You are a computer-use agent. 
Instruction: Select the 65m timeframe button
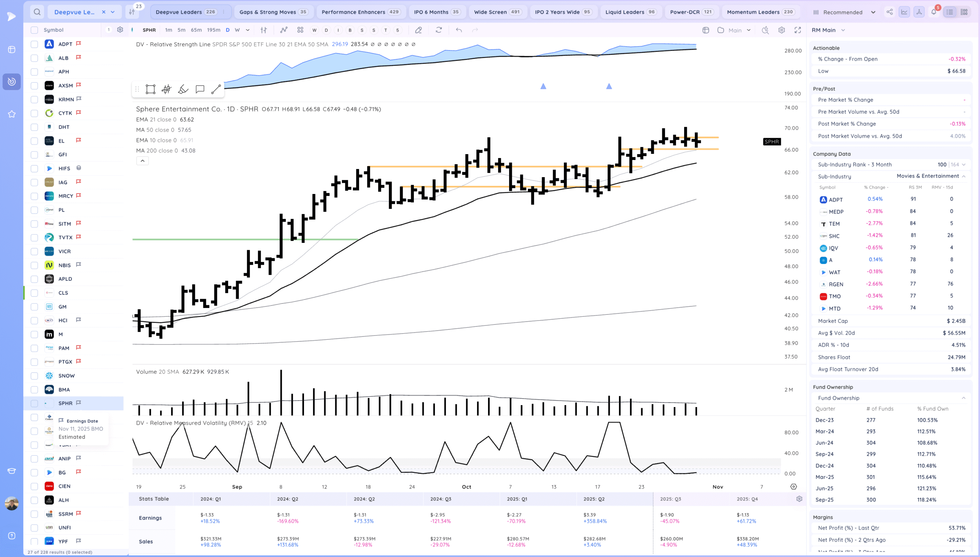coord(196,30)
